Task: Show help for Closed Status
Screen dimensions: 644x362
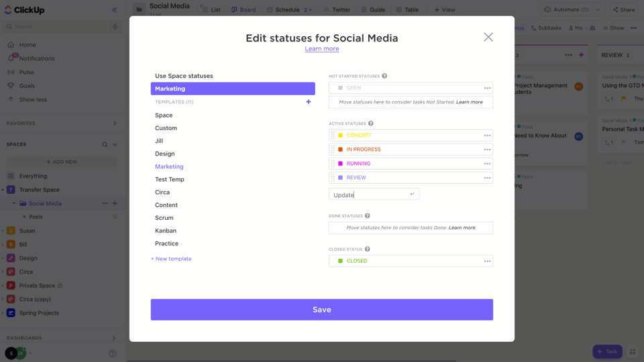Action: (x=367, y=249)
